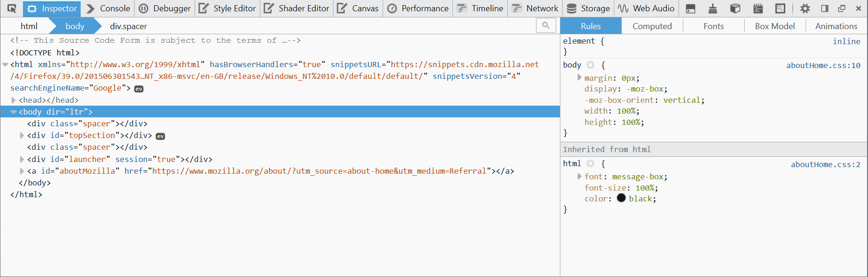Select the Box Model sidebar tab

775,26
